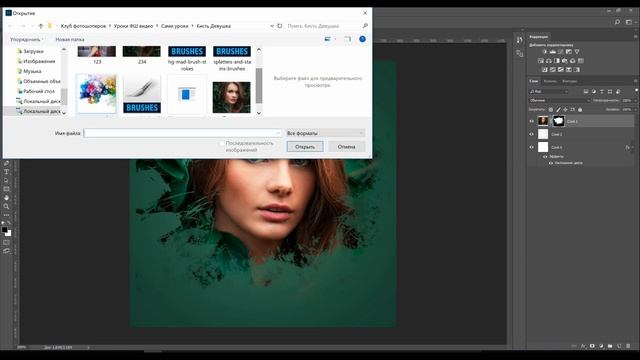Add a Levels adjustment layer

pos(553,52)
